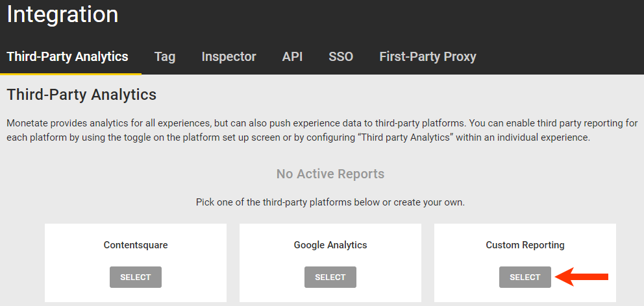Click the Integration page heading
The width and height of the screenshot is (644, 306).
pos(62,14)
